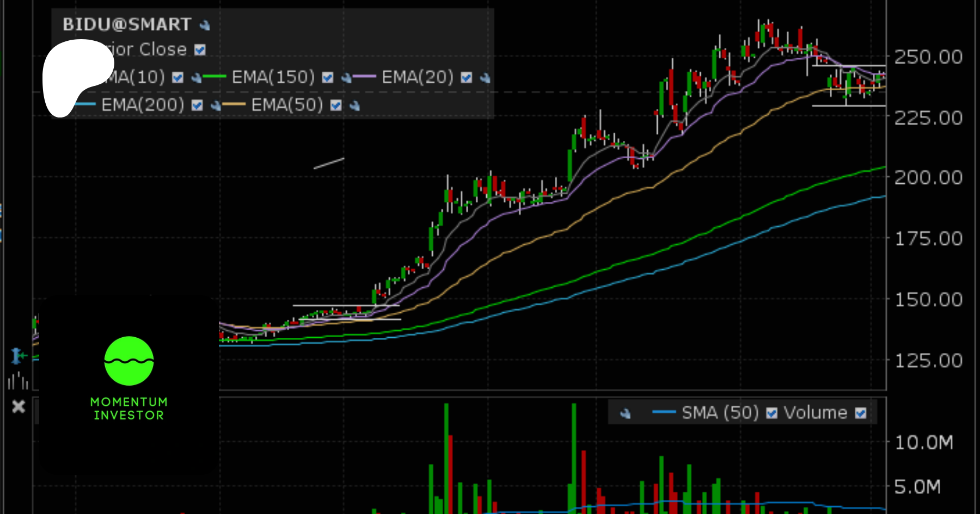Click wrench icon after EMA(200) checkbox
The image size is (980, 514).
click(216, 106)
